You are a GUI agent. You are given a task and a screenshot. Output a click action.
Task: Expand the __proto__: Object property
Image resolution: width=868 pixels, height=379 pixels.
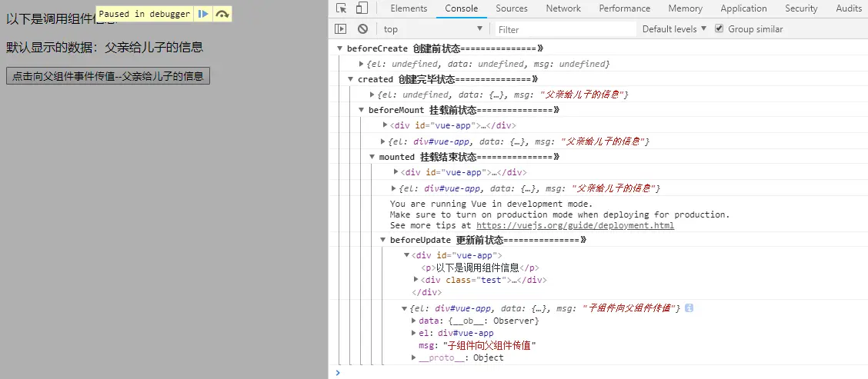point(413,357)
